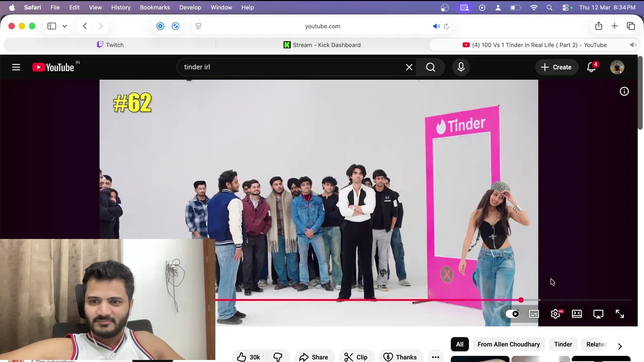This screenshot has width=644, height=362.
Task: Open the Edit menu
Action: pos(74,8)
